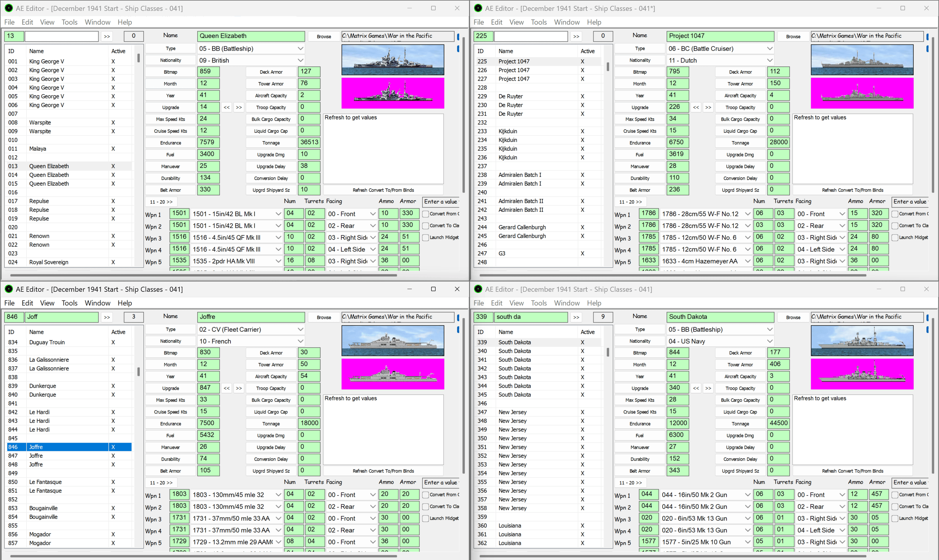Image resolution: width=939 pixels, height=560 pixels.
Task: Click horizontal scrollbar in Queen Elizabeth window bottom
Action: click(x=204, y=276)
